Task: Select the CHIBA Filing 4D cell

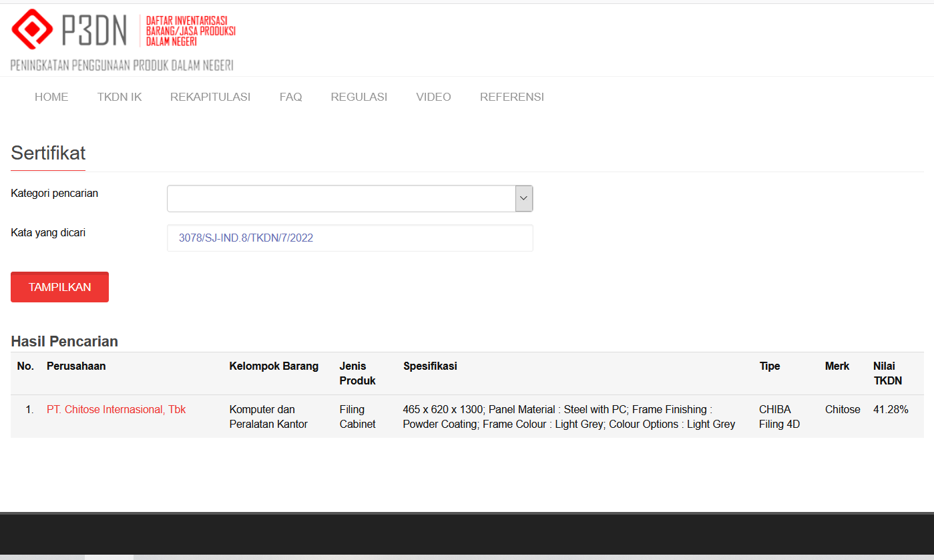Action: tap(779, 416)
